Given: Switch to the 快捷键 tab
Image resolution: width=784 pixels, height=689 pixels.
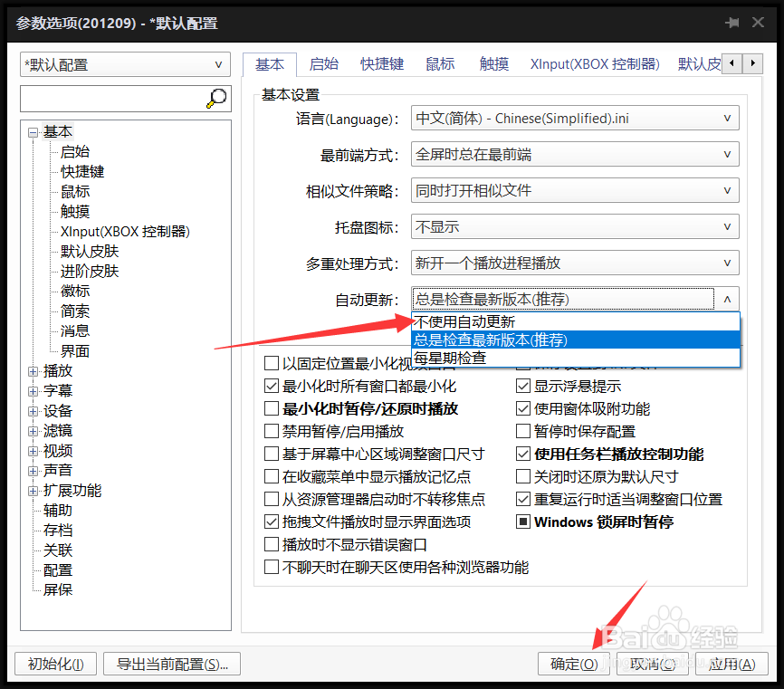Looking at the screenshot, I should [381, 64].
